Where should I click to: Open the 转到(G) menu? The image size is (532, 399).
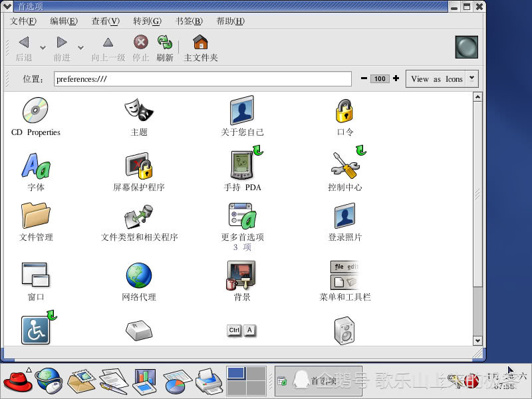[x=147, y=21]
